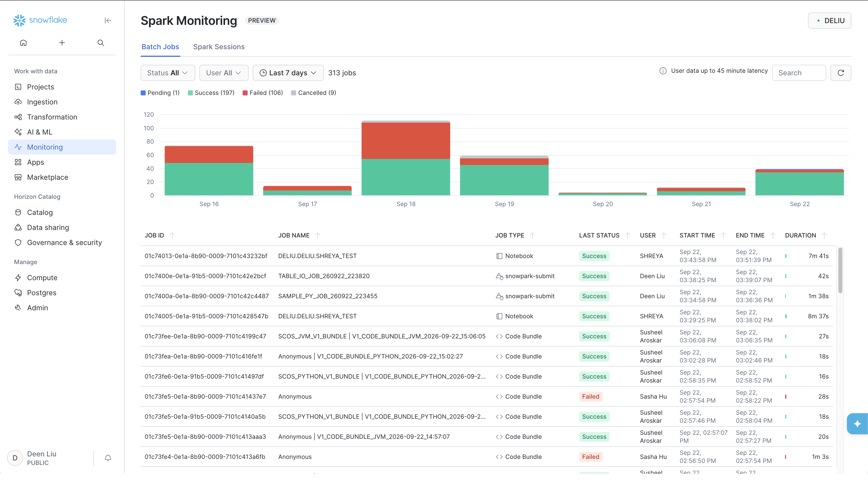Collapse the sidebar with the collapse arrow icon

(108, 21)
